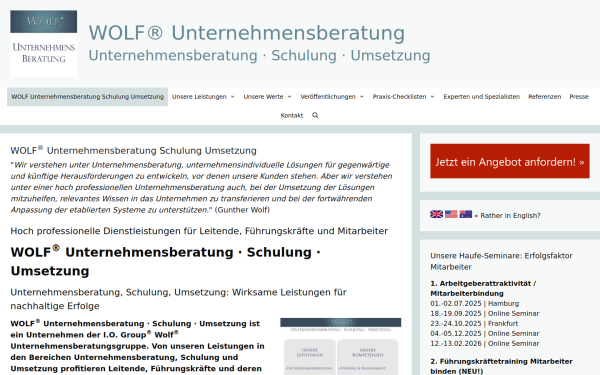600x375 pixels.
Task: Open the Unsere Leistungen menu item
Action: 199,97
